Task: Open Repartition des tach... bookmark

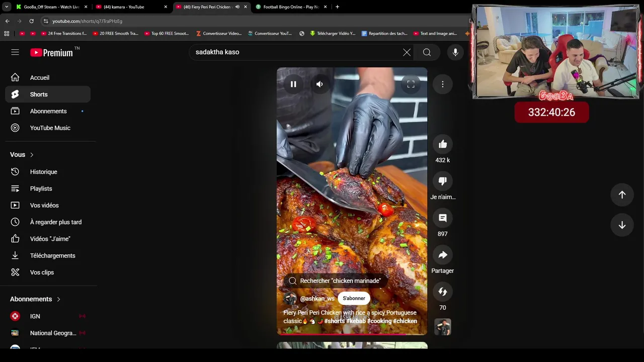Action: (x=384, y=34)
